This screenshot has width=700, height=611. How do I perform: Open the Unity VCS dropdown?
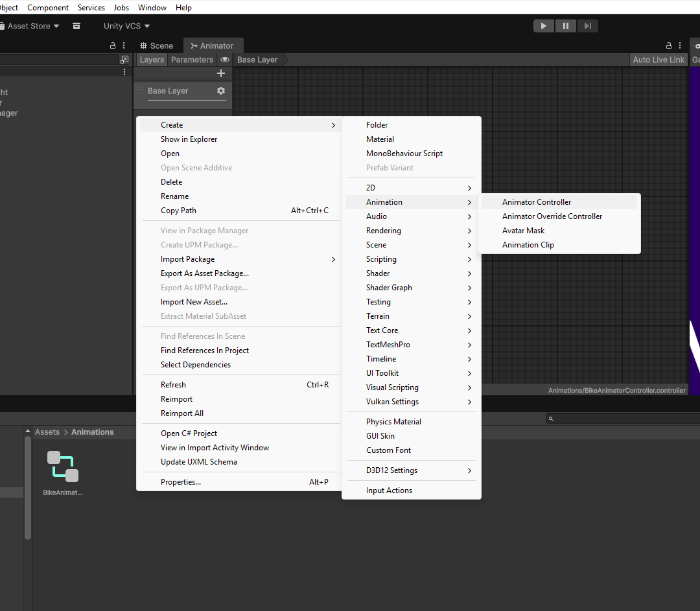pyautogui.click(x=126, y=26)
